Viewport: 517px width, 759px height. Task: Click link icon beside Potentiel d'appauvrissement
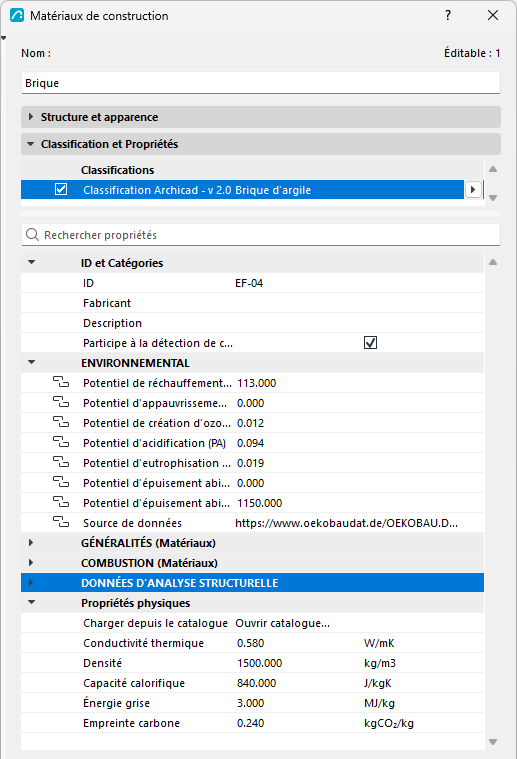pos(61,402)
